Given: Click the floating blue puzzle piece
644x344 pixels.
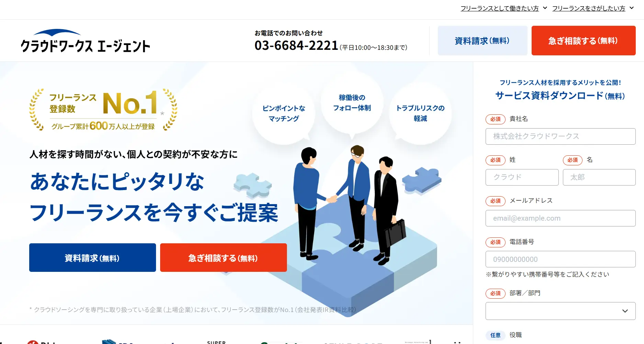Looking at the screenshot, I should tap(422, 180).
